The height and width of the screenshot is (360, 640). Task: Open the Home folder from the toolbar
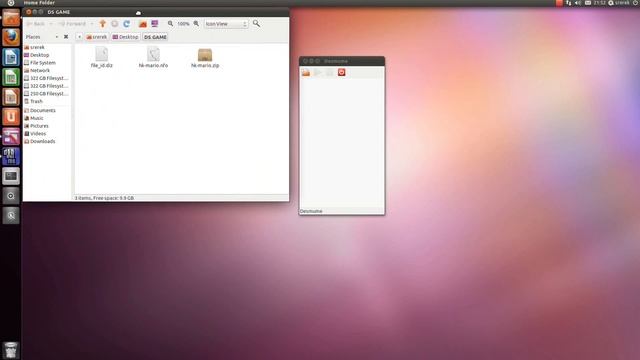point(142,24)
